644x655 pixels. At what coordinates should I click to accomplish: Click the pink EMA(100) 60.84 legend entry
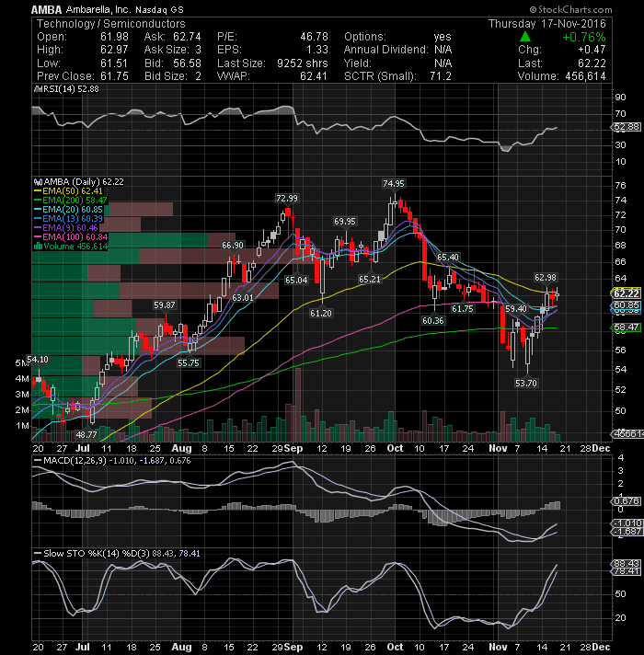pyautogui.click(x=71, y=237)
